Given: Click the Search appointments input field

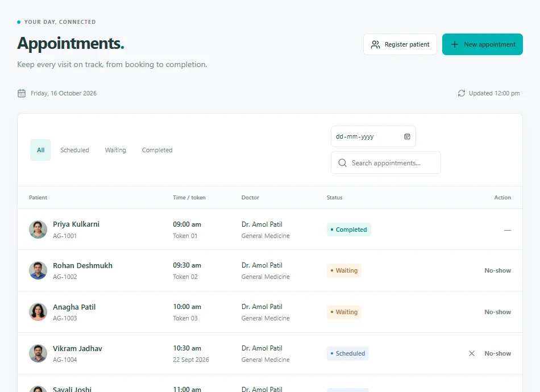Looking at the screenshot, I should (386, 163).
